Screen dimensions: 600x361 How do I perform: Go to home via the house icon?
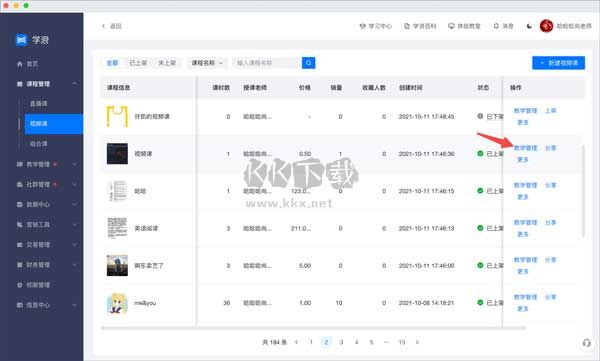(20, 64)
